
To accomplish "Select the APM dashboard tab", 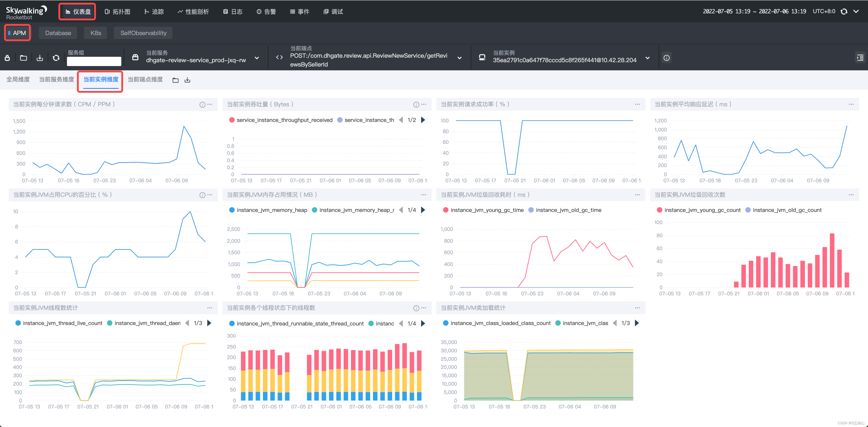I will point(17,33).
